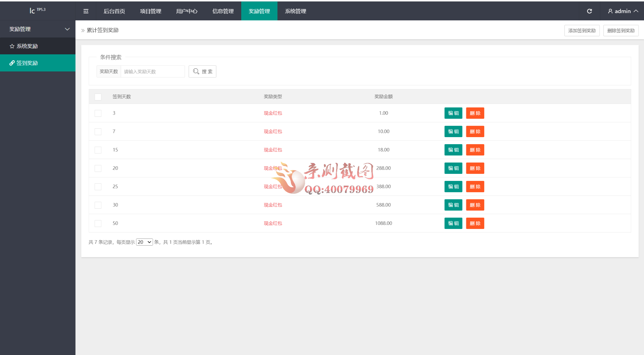Click 编辑 for the 15-day reward
Viewport: 644px width, 355px height.
(453, 150)
